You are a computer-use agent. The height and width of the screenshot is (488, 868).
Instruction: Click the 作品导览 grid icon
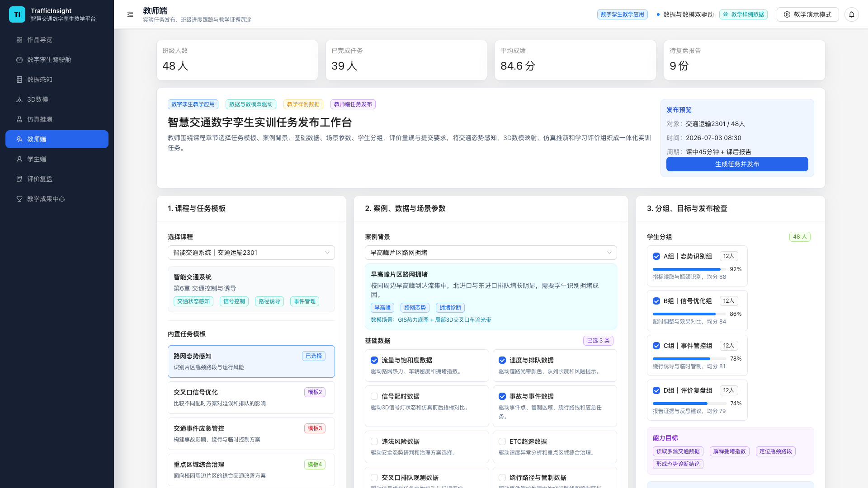[x=19, y=40]
